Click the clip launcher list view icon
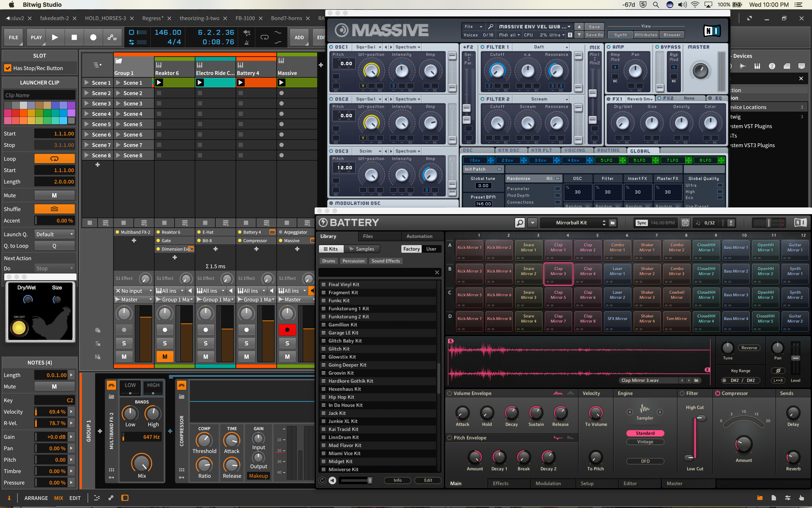 (98, 65)
